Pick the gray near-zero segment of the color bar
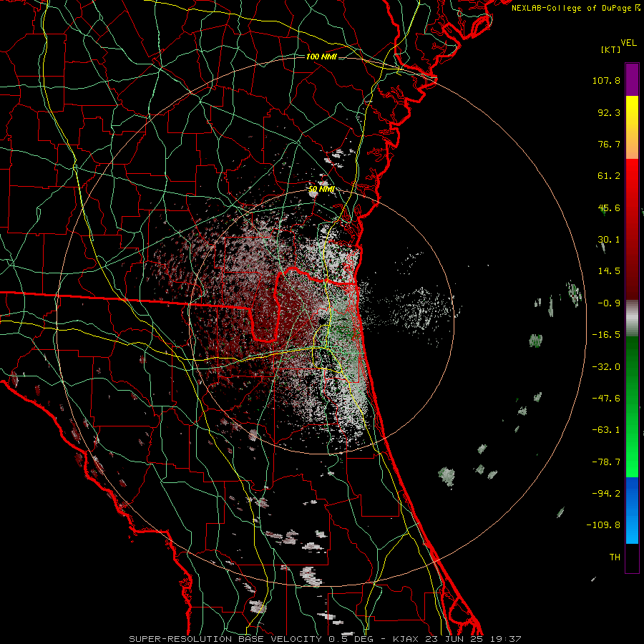Image resolution: width=644 pixels, height=644 pixels. pos(632,318)
